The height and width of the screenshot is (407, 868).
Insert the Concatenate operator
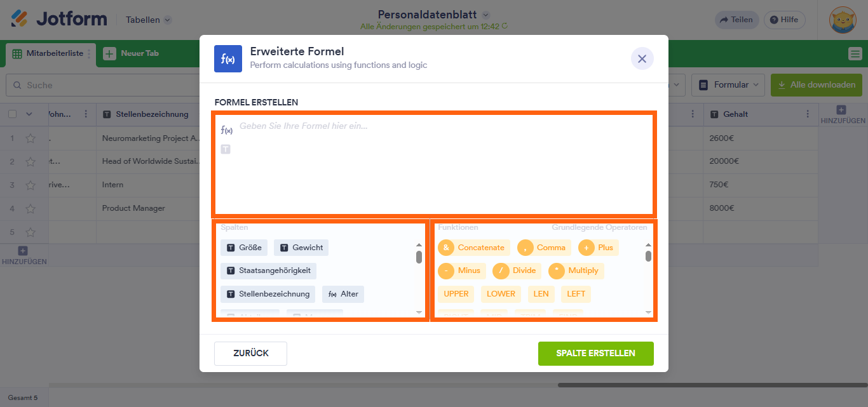[x=473, y=248]
